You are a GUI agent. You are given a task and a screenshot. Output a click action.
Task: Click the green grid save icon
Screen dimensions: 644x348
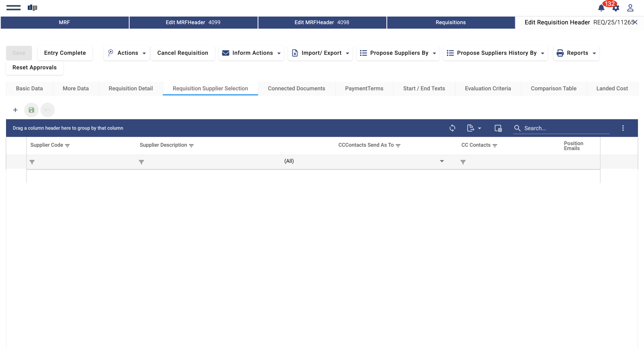point(31,110)
